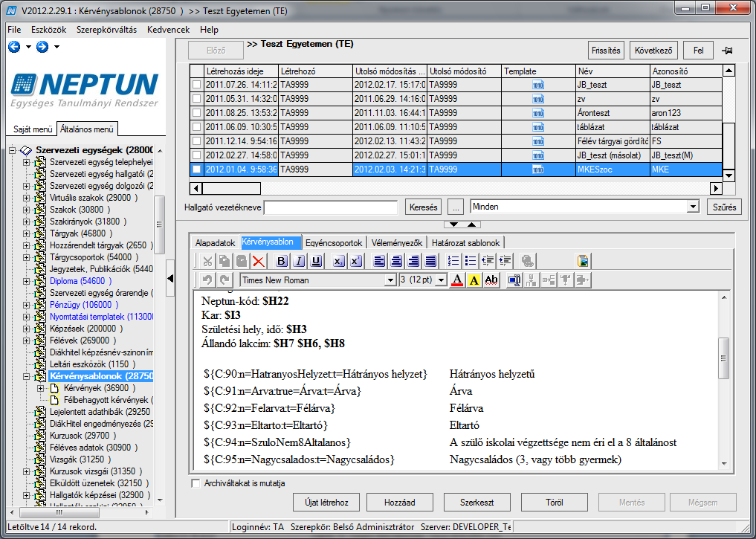This screenshot has height=539, width=756.
Task: Expand the Kérvények (36900) tree node
Action: point(40,389)
